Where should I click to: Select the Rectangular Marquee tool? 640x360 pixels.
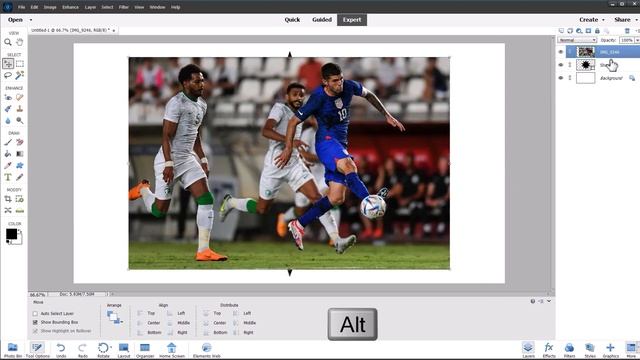click(x=20, y=64)
